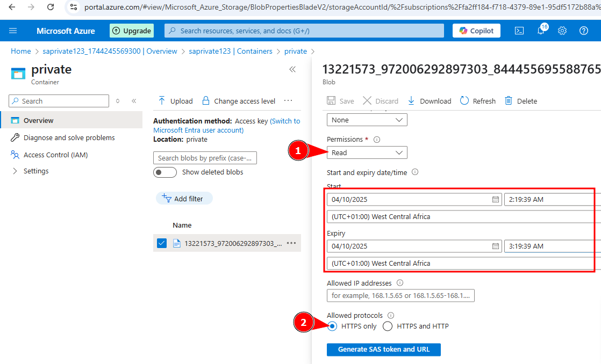Click the Download blob toolbar button

(430, 101)
